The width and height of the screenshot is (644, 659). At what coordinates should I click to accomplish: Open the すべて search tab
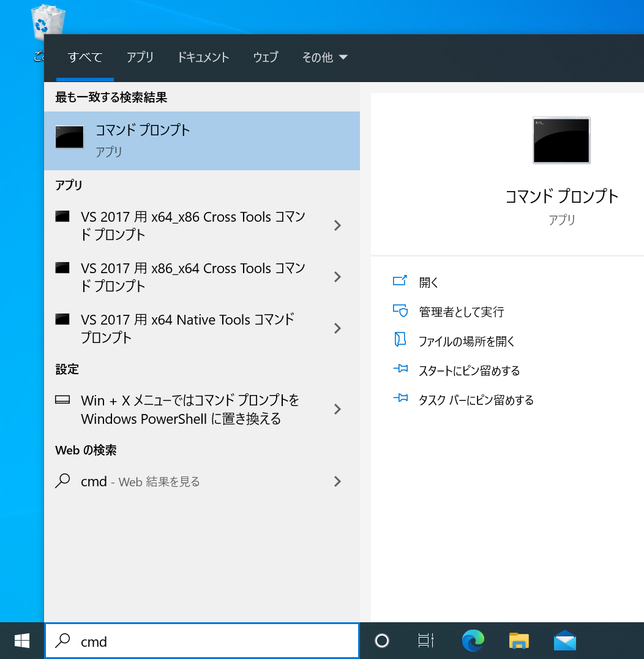85,57
